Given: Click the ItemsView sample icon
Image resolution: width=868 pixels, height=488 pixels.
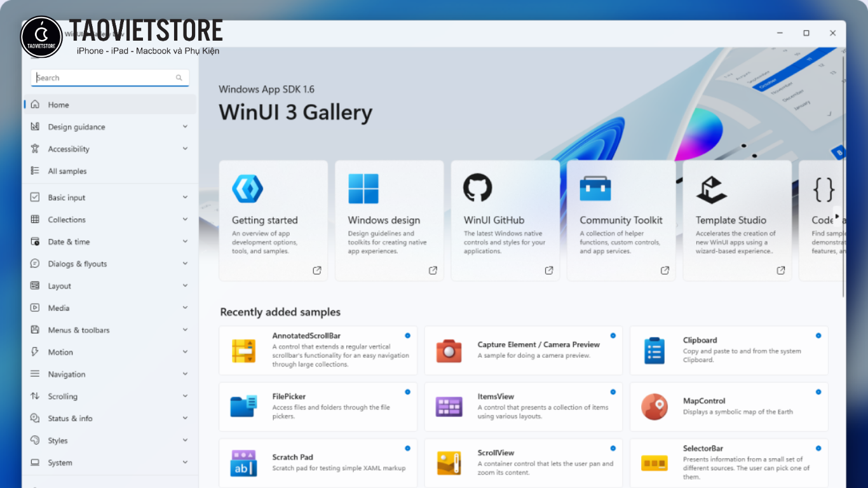Looking at the screenshot, I should point(449,407).
